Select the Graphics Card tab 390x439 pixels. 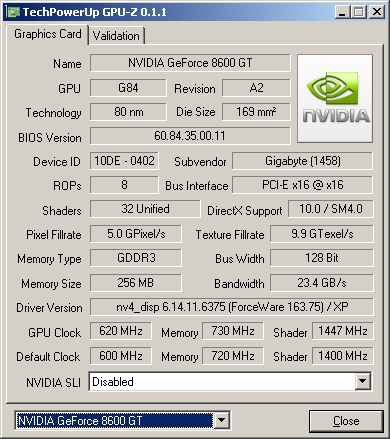(x=48, y=34)
